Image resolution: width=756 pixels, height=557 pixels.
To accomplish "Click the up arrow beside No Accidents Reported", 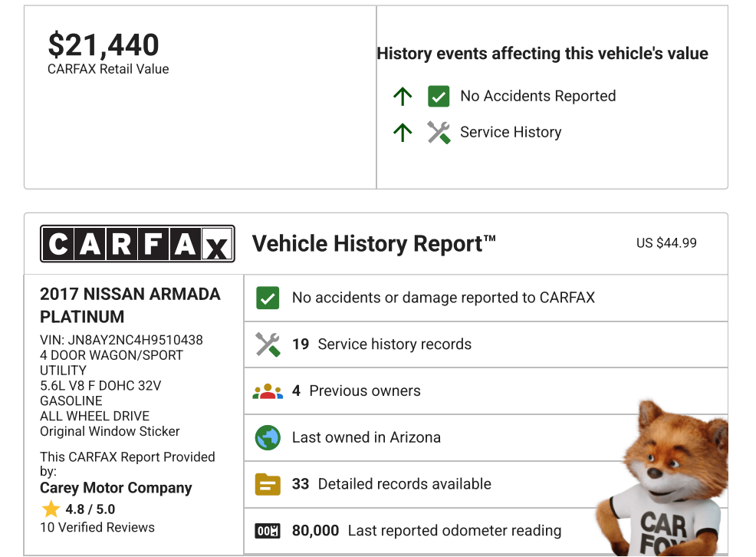I will [403, 97].
